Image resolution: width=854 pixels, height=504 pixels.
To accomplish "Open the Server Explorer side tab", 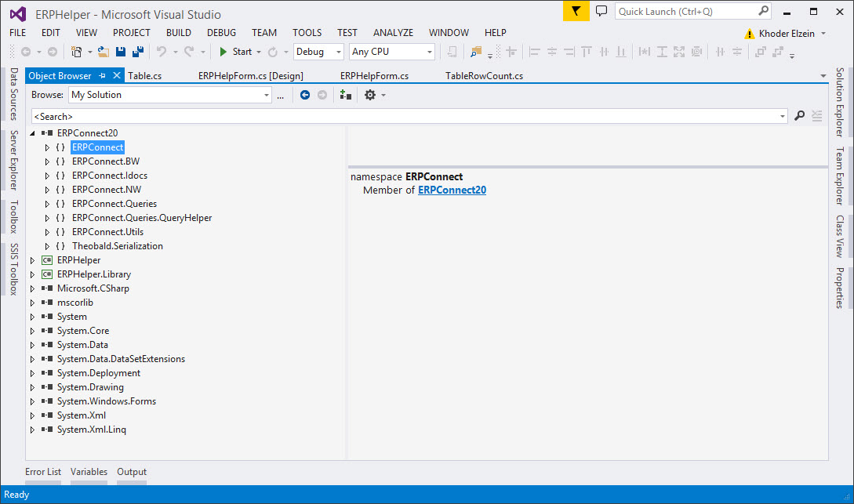I will tap(14, 160).
